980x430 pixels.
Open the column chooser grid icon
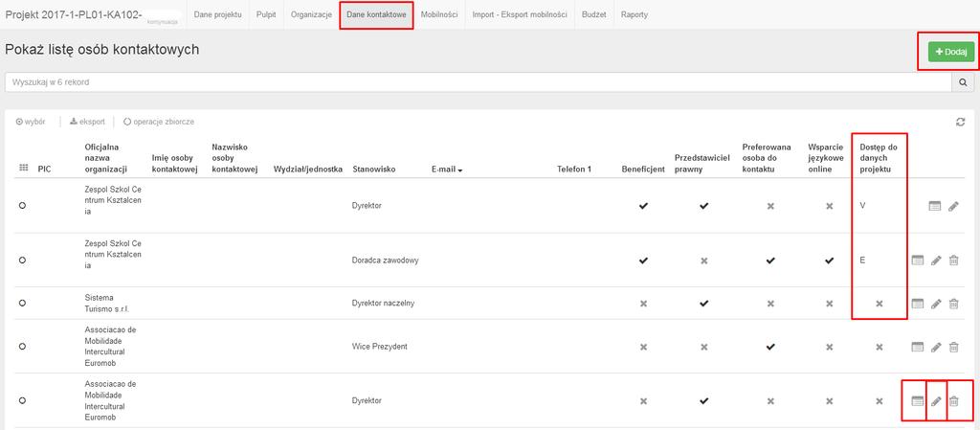pyautogui.click(x=24, y=168)
